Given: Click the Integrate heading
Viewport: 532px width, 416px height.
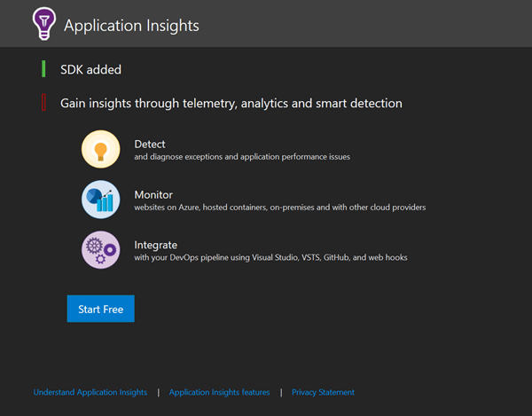Looking at the screenshot, I should (155, 245).
